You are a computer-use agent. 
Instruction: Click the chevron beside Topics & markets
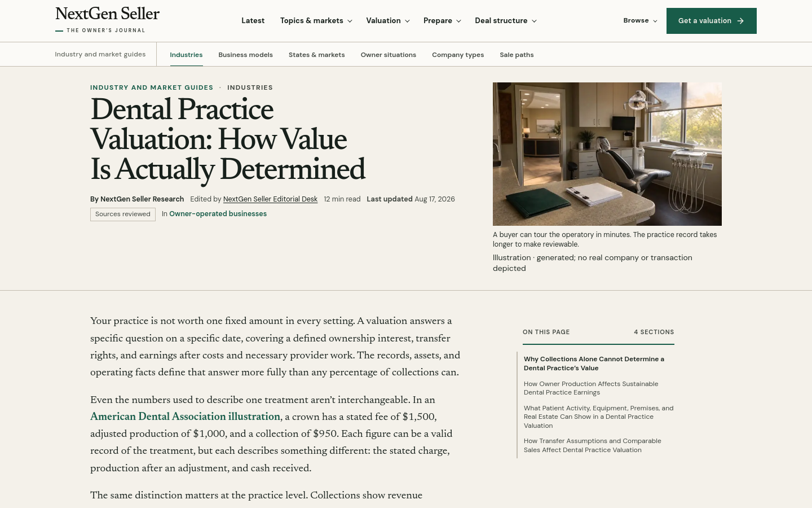[350, 21]
